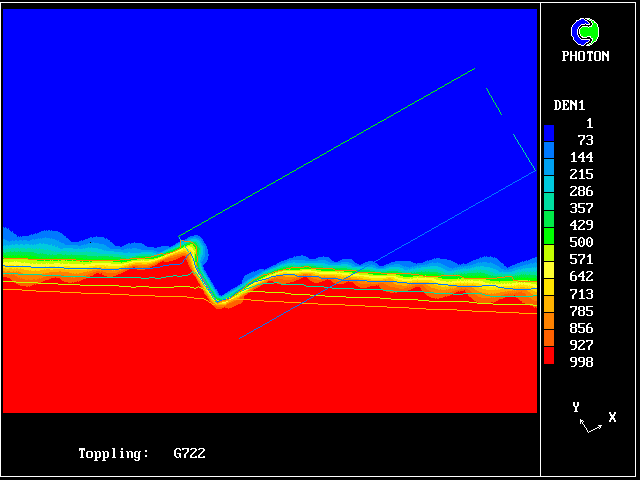Select legend value 1
Image resolution: width=640 pixels, height=480 pixels.
(x=589, y=123)
